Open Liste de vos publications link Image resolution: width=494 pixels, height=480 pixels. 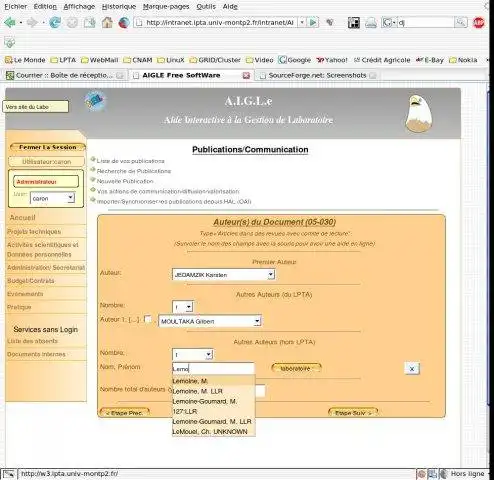pyautogui.click(x=130, y=161)
